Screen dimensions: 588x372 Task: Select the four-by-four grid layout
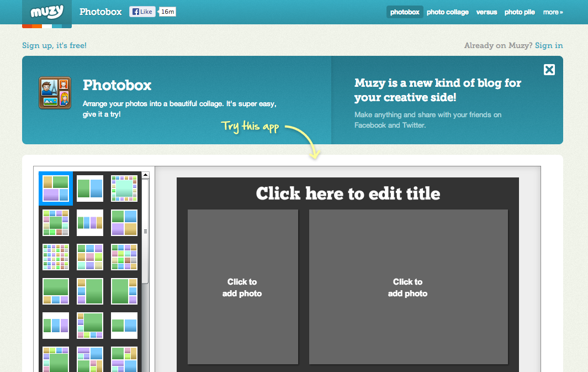click(124, 257)
